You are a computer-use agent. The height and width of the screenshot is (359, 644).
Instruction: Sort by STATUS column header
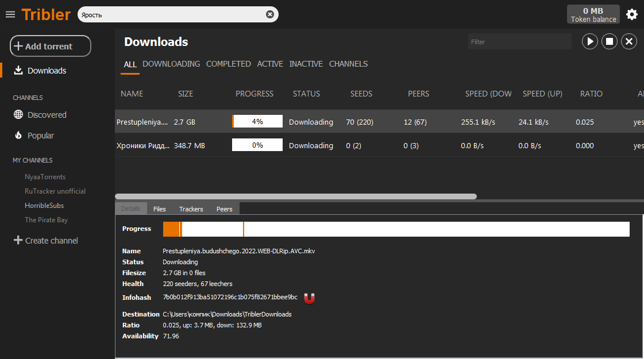point(306,94)
